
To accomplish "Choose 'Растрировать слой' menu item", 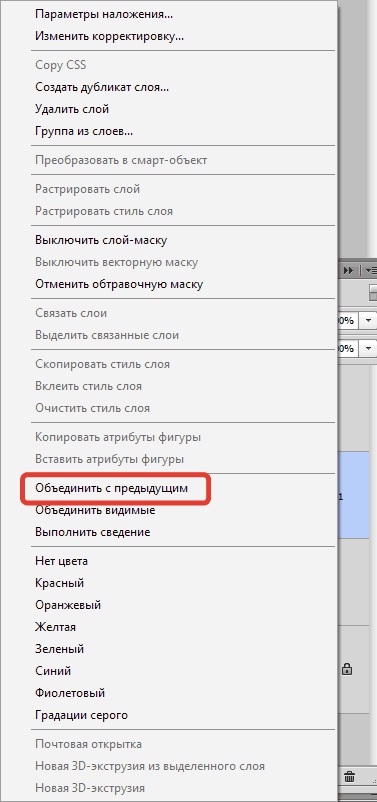I will (87, 189).
